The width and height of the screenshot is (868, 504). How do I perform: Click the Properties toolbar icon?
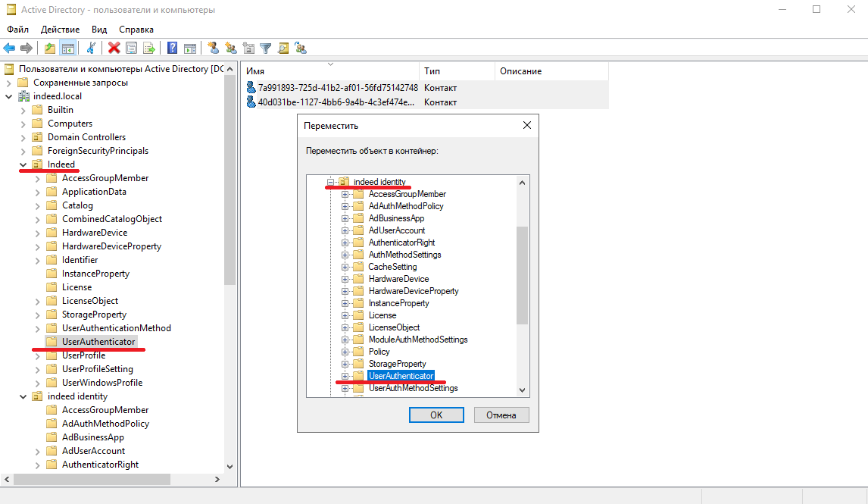131,49
